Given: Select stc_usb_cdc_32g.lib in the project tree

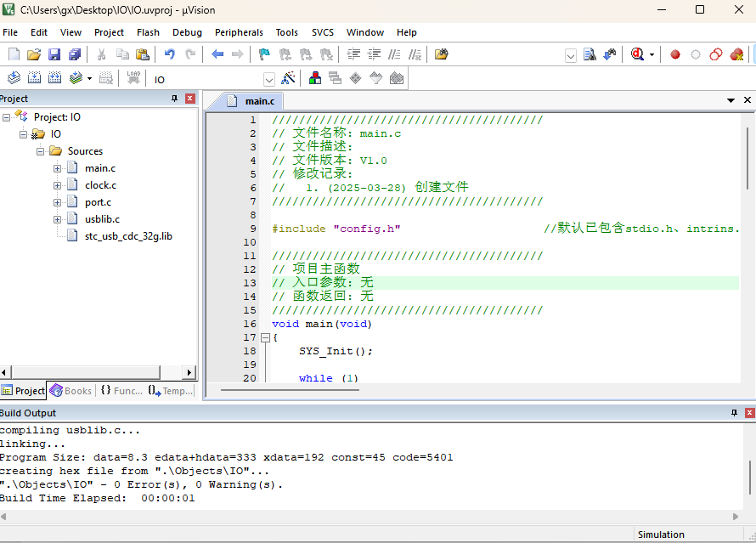Looking at the screenshot, I should (128, 236).
